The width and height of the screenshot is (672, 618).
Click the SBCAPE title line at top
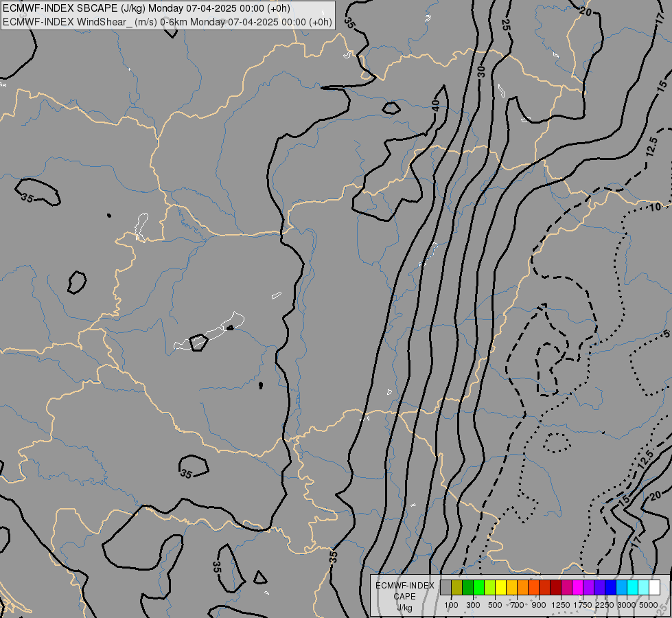(146, 8)
